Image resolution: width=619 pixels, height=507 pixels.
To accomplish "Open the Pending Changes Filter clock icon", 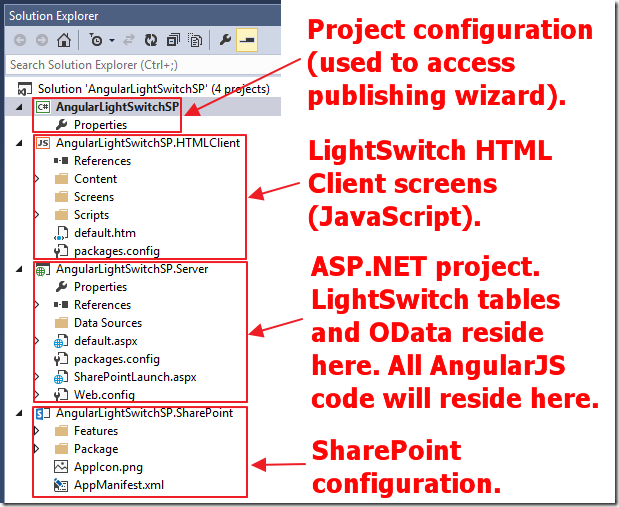I will click(96, 40).
